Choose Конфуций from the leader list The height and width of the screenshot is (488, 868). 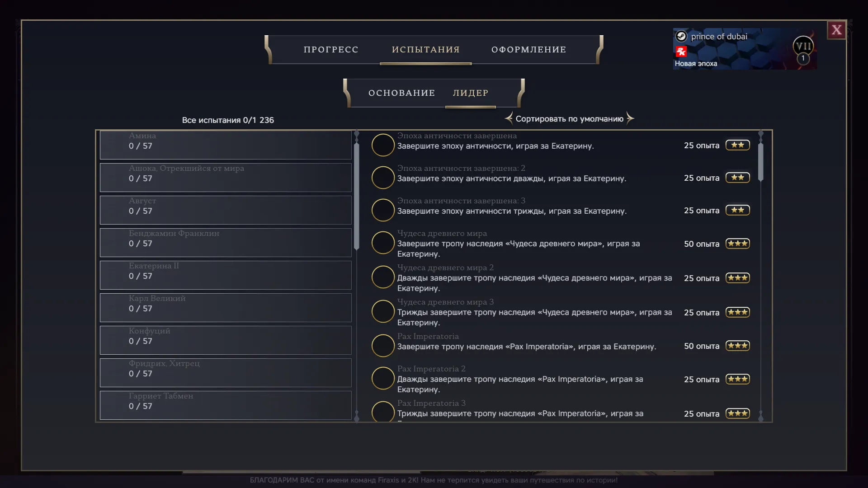226,340
